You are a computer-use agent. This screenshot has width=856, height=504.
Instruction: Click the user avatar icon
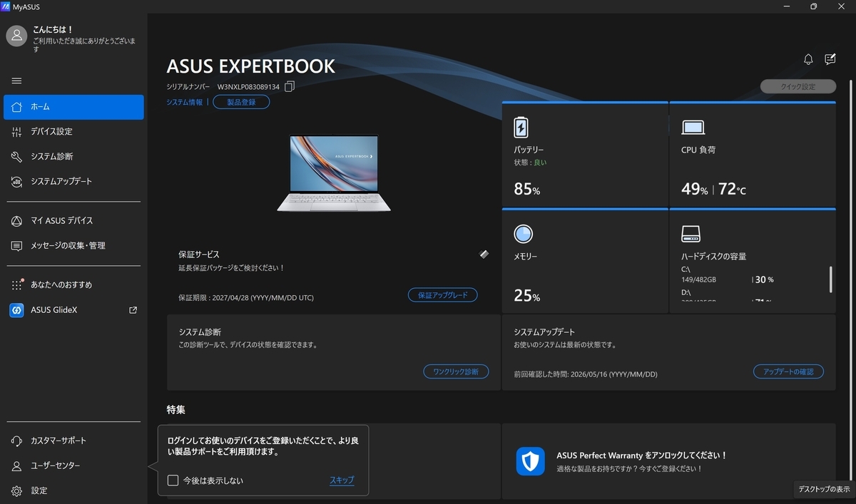click(x=16, y=36)
